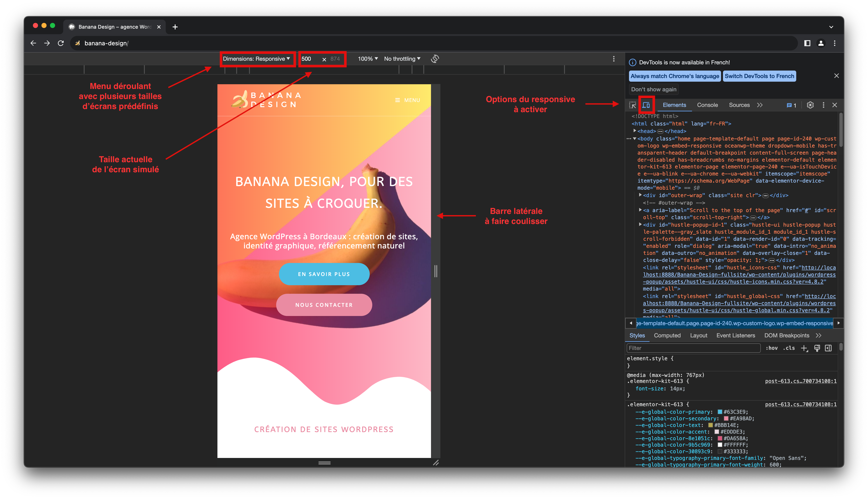The height and width of the screenshot is (499, 868).
Task: Switch to the Styles pane tab
Action: [637, 335]
